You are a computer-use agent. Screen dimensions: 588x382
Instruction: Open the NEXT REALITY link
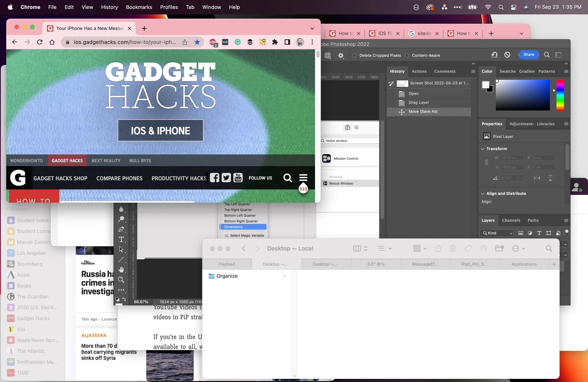[106, 161]
